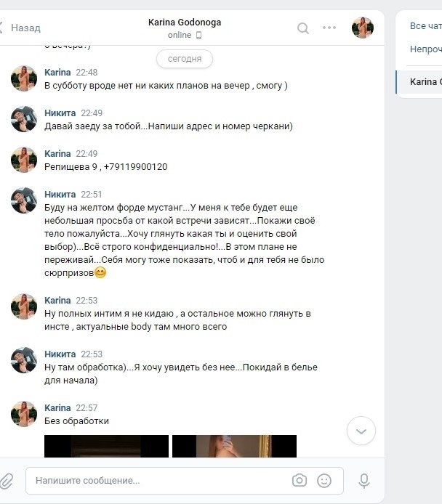Click Karina's name on the 22:48 message
The width and height of the screenshot is (442, 504).
coord(57,73)
